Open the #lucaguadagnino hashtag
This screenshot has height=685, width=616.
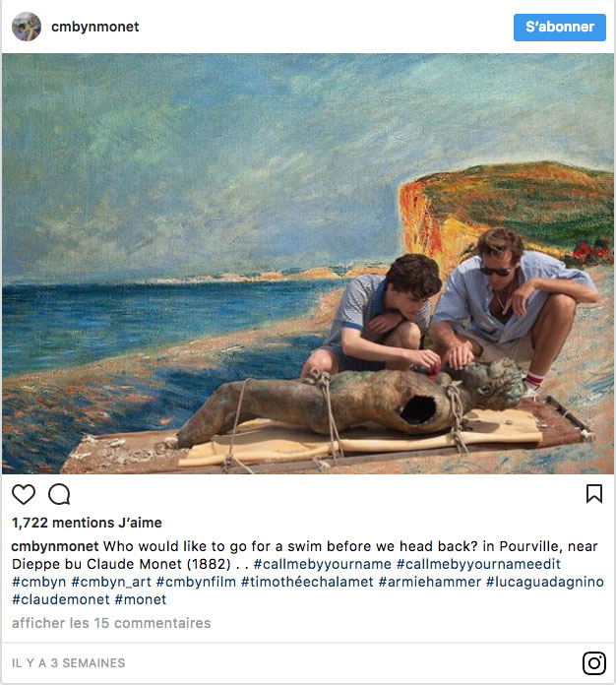click(544, 582)
